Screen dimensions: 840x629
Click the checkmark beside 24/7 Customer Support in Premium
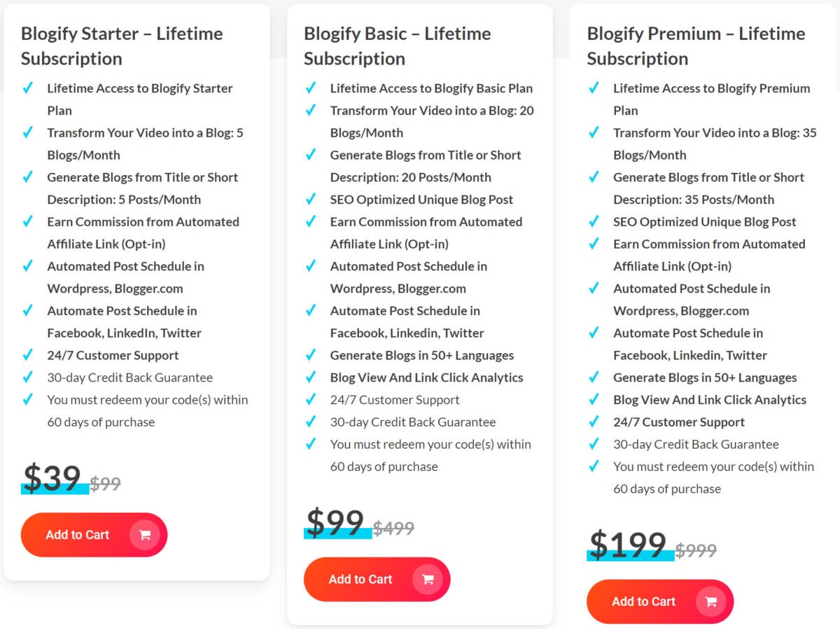click(594, 422)
